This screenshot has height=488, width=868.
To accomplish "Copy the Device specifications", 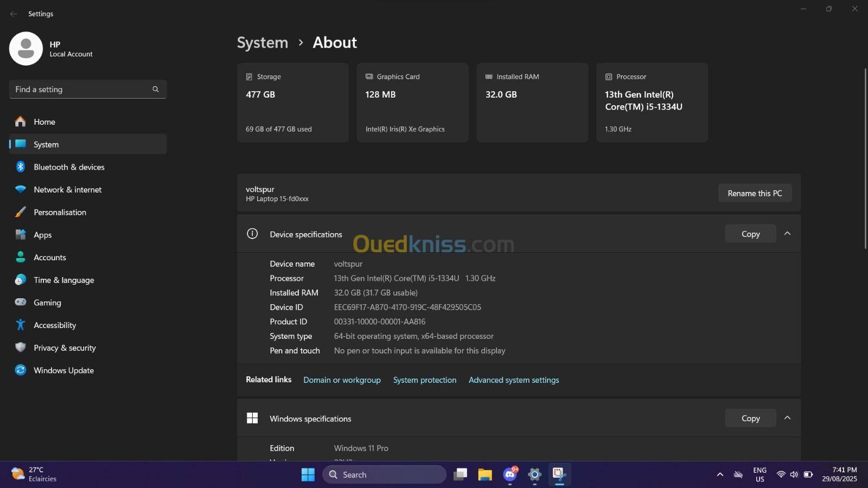I will [x=750, y=234].
